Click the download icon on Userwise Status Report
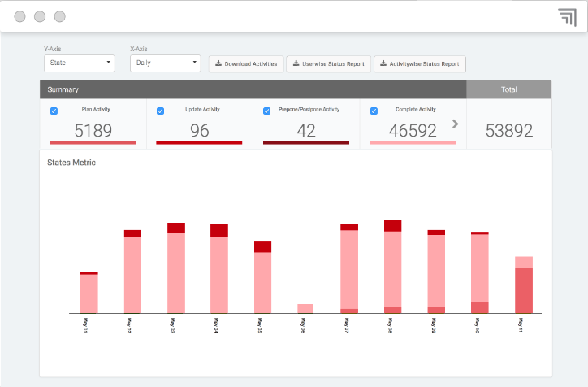This screenshot has height=387, width=588. pyautogui.click(x=296, y=63)
